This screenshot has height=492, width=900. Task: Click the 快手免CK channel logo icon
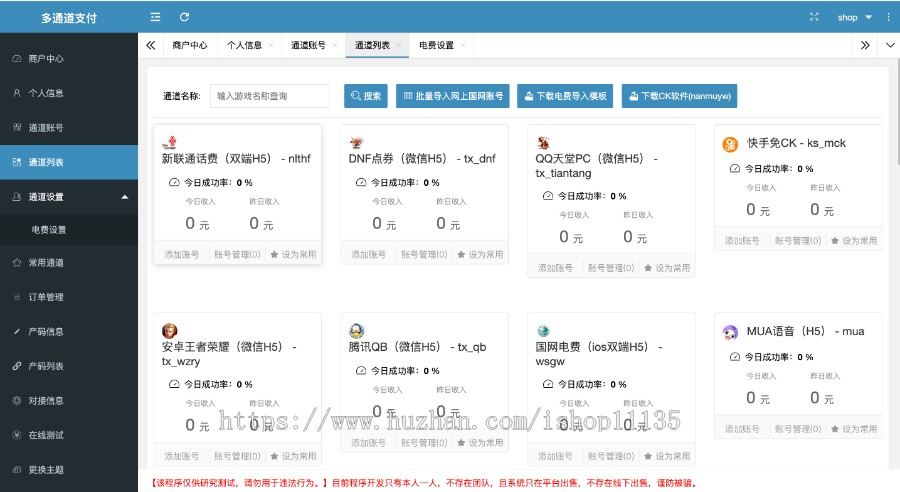[x=730, y=144]
